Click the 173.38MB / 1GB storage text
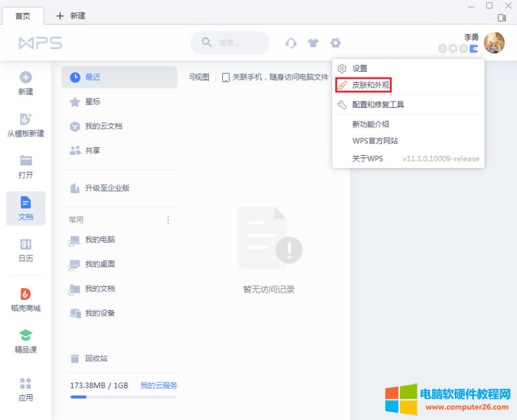 click(x=99, y=385)
